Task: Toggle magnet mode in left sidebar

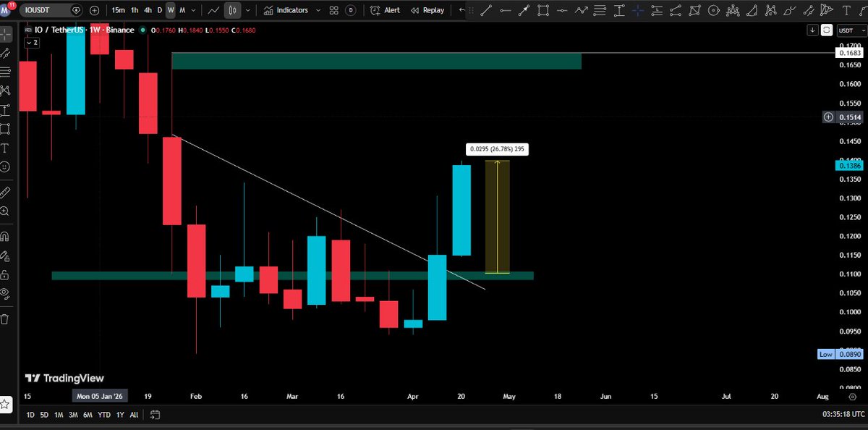Action: click(5, 236)
